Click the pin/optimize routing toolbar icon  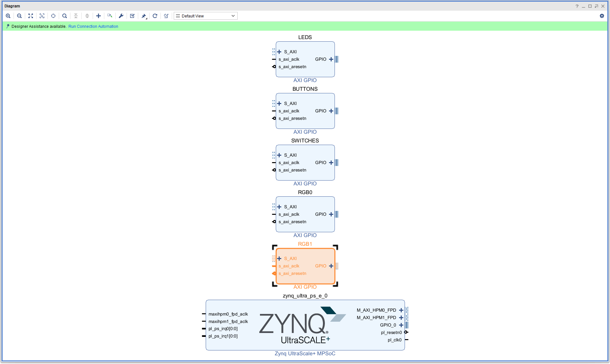[144, 16]
